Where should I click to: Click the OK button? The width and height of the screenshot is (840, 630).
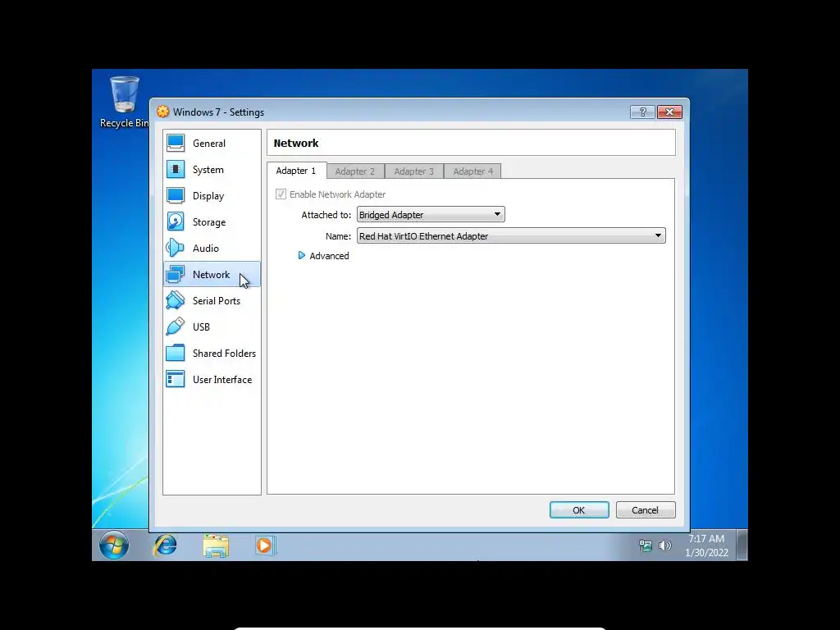click(579, 510)
